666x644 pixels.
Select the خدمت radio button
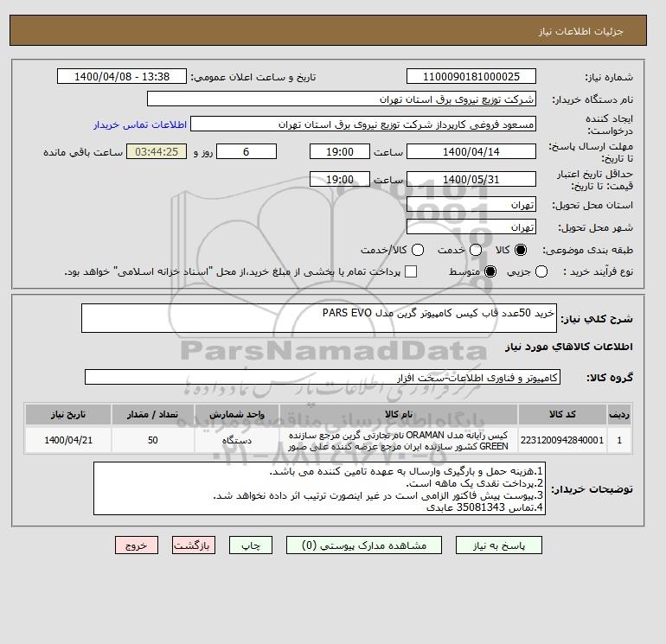[476, 250]
